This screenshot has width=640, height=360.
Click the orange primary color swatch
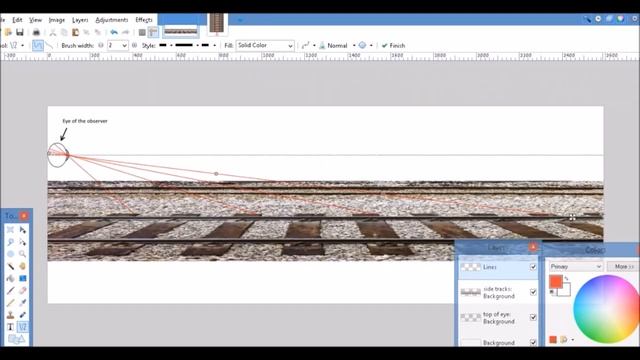[556, 282]
